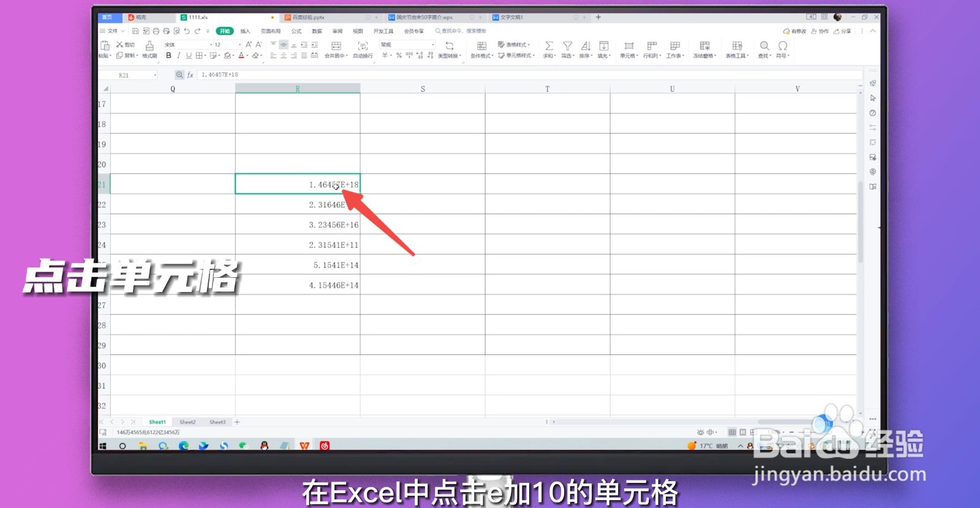Click the 开始 (Home) highlighted tab button
The image size is (980, 508).
(225, 31)
